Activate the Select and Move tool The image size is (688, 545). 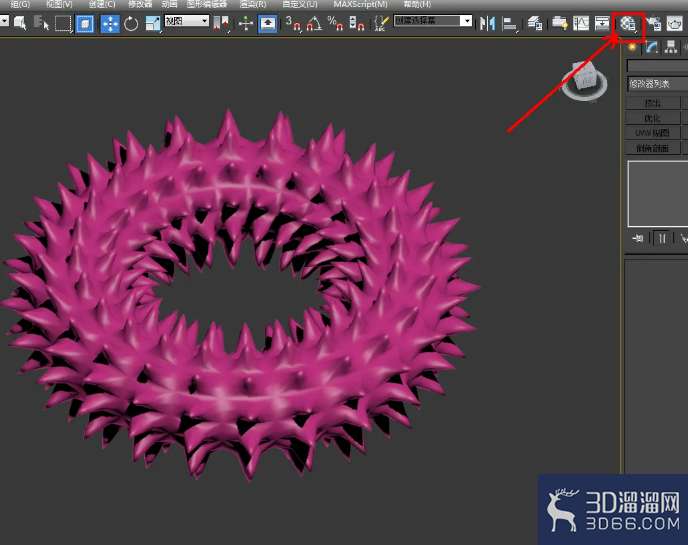(110, 23)
